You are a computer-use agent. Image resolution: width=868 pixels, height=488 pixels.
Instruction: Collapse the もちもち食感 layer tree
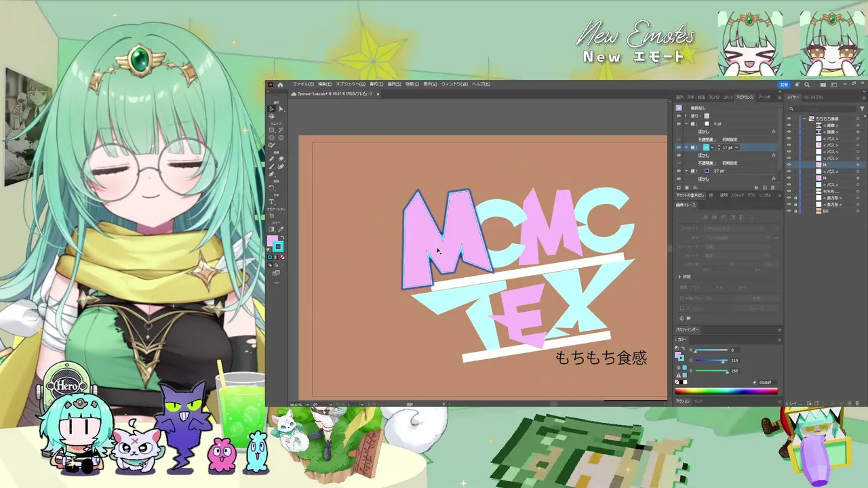[x=804, y=119]
